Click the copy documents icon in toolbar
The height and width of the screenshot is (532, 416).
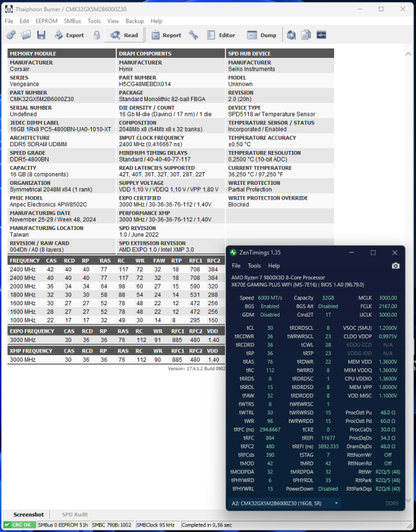click(306, 35)
